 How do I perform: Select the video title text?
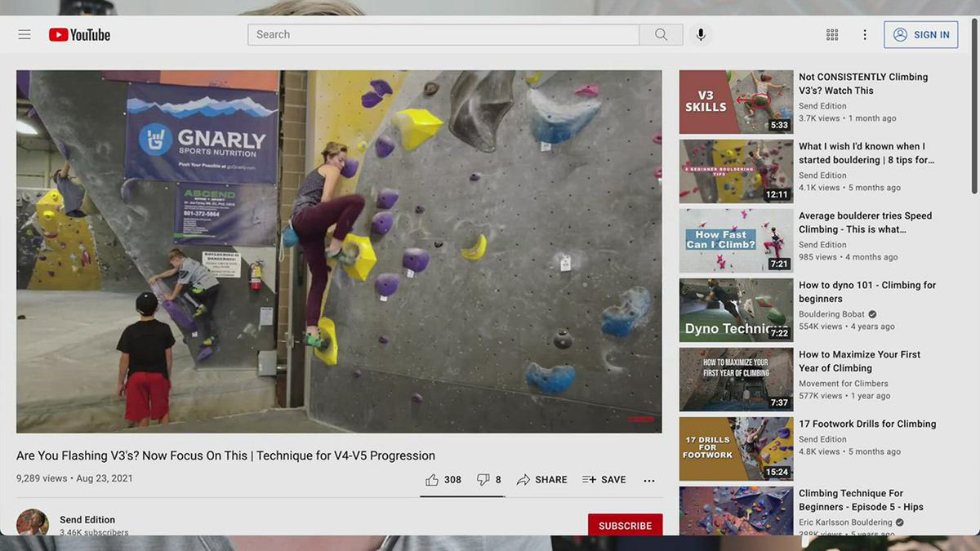(x=225, y=455)
